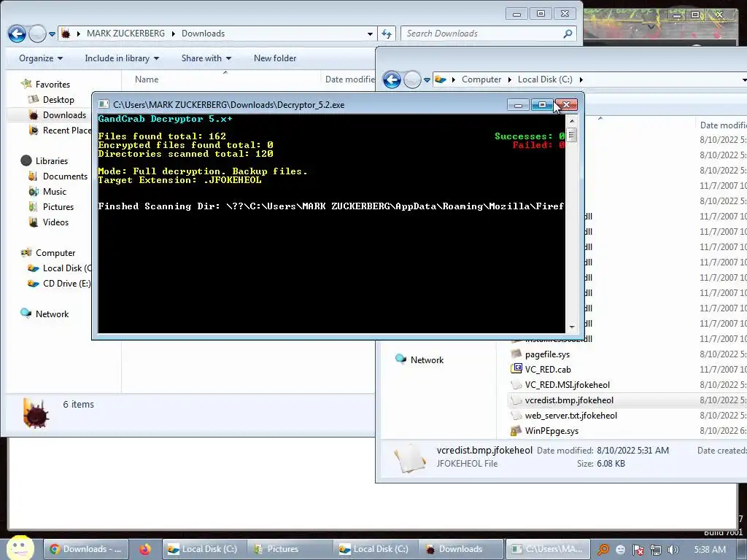Click the search magnifier icon in Downloads
This screenshot has height=560, width=747.
click(568, 34)
